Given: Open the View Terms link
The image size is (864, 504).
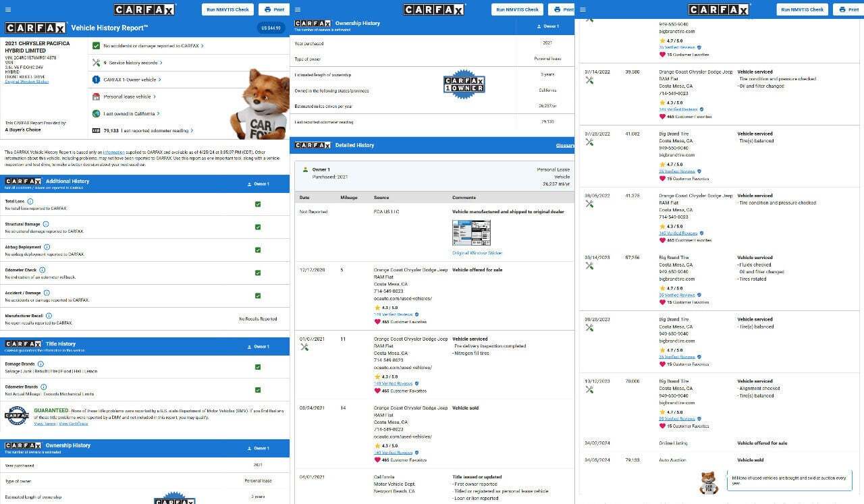Looking at the screenshot, I should [45, 424].
